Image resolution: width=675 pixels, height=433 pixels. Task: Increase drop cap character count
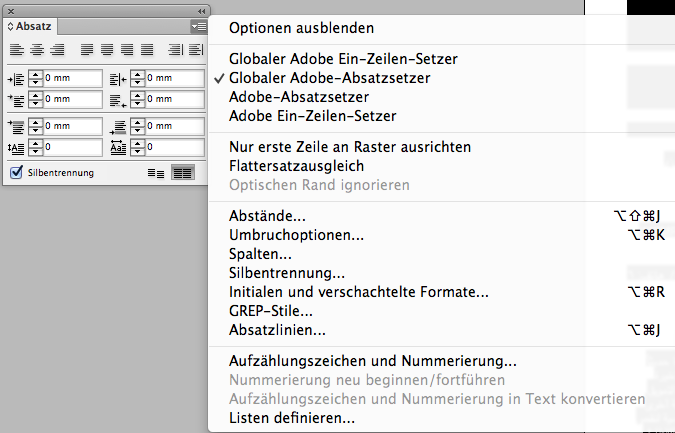click(137, 144)
